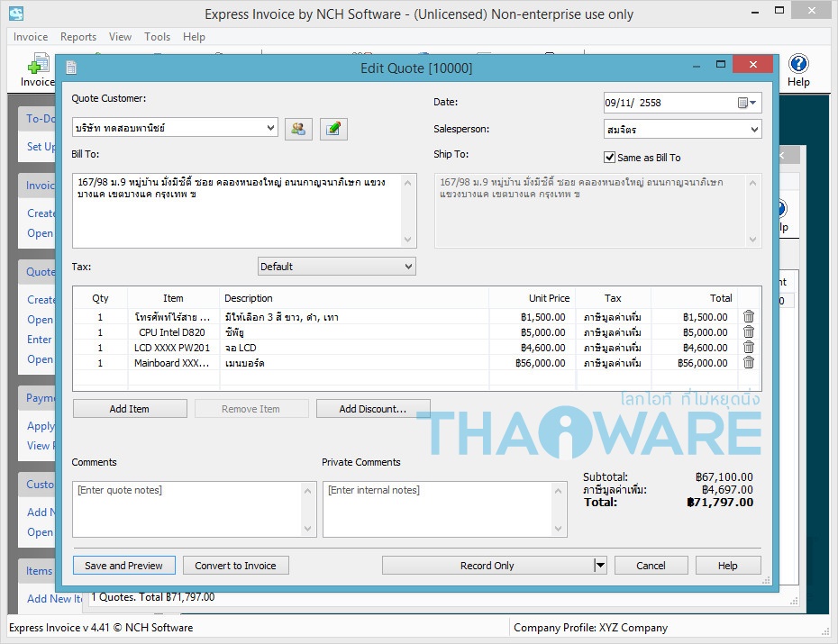Toggle Same as Bill To checkbox

(609, 157)
